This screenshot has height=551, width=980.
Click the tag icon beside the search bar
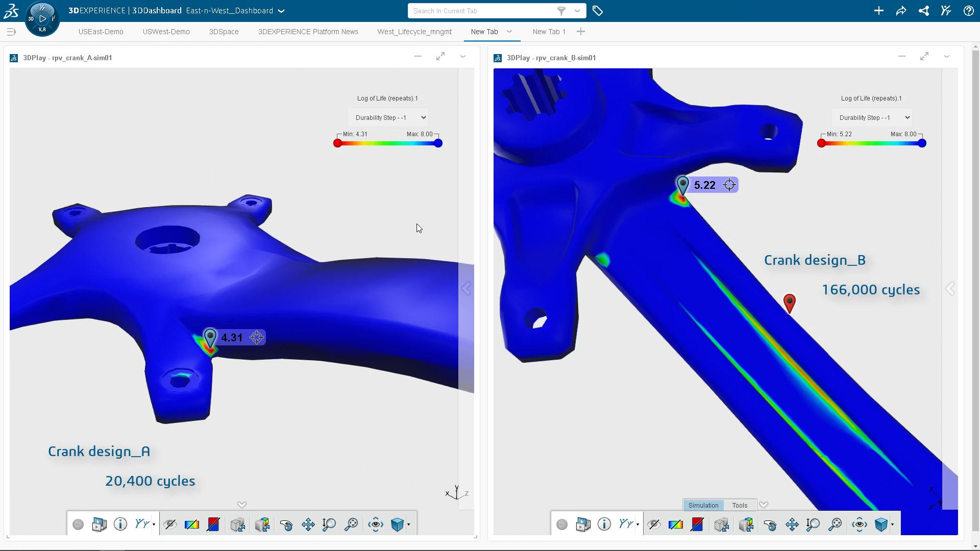pyautogui.click(x=598, y=10)
